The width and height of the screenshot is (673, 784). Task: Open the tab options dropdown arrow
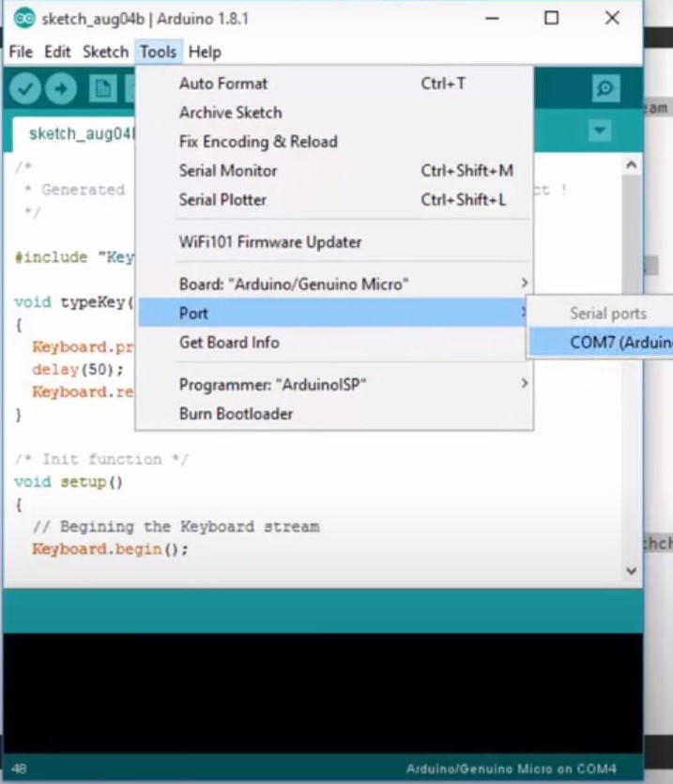click(x=600, y=131)
